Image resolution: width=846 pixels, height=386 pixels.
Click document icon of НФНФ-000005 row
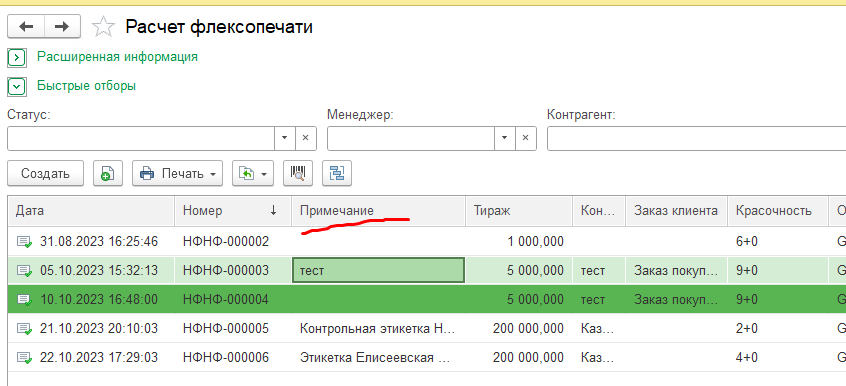click(x=24, y=329)
